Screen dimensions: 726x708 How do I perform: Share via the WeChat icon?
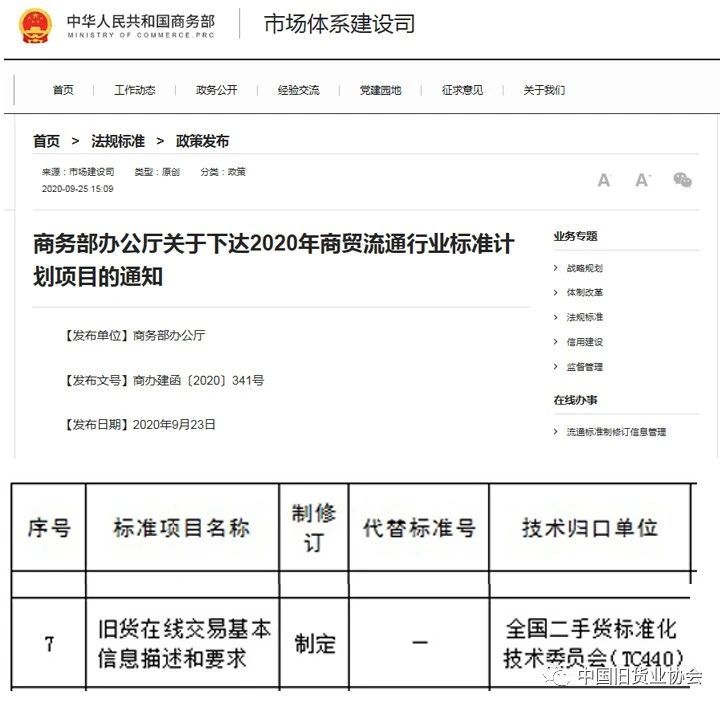(682, 180)
